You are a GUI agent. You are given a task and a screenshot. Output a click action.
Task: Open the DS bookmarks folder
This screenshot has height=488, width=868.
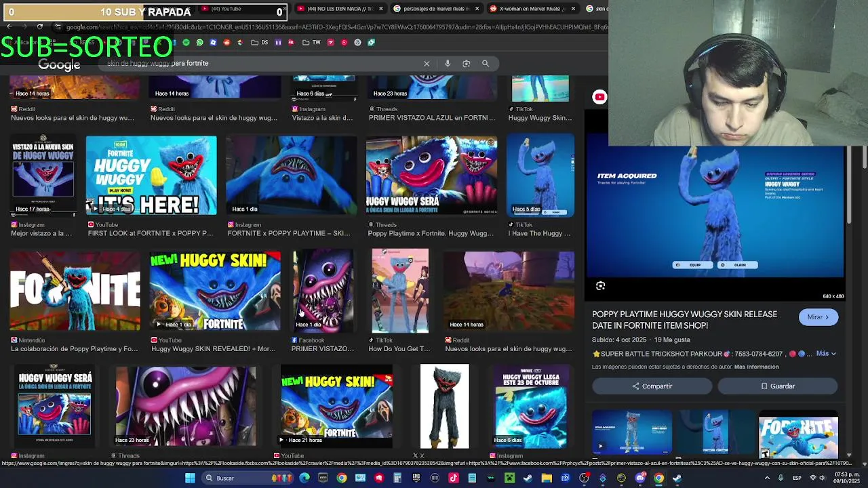(259, 43)
